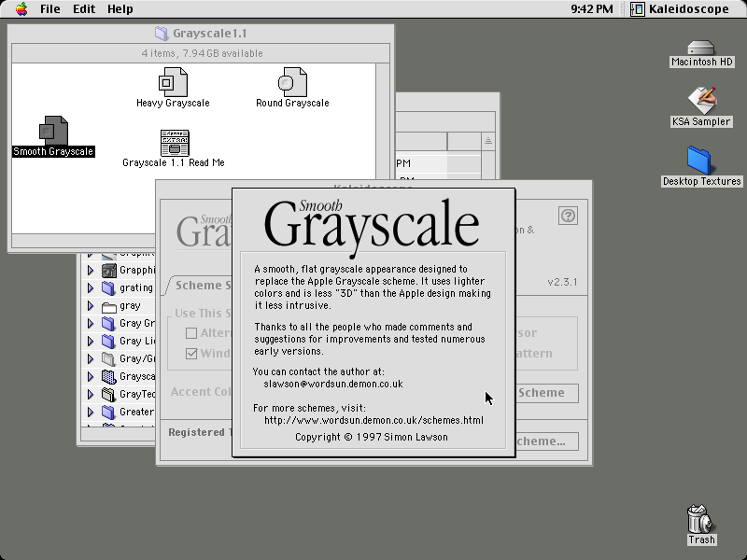This screenshot has width=747, height=560.
Task: Select the KSA Sampler desktop icon
Action: click(701, 101)
